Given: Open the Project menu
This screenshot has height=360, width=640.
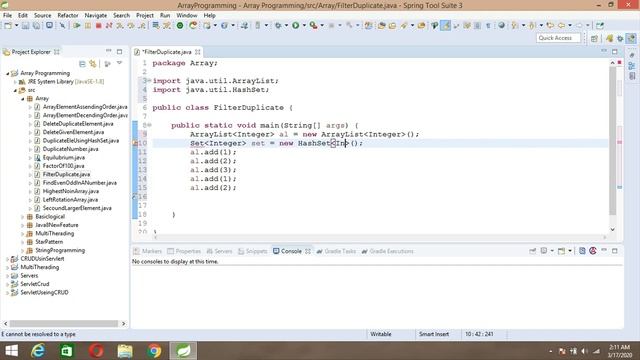Looking at the screenshot, I should click(145, 15).
